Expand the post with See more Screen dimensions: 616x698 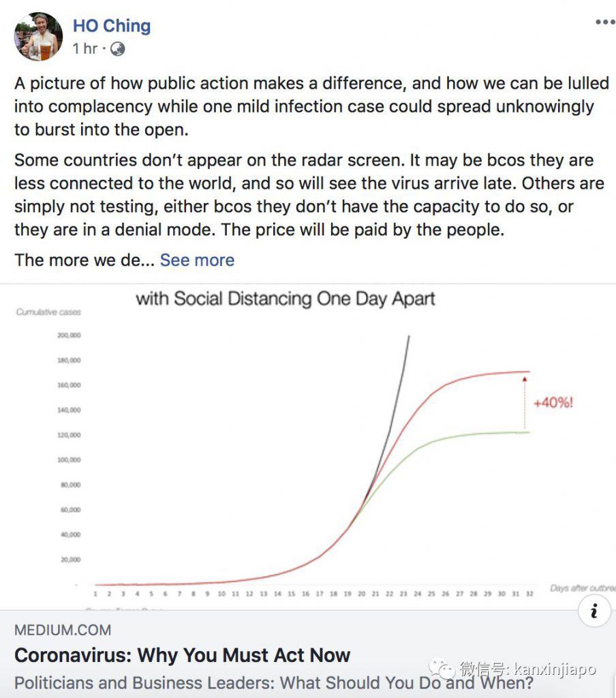[x=197, y=260]
